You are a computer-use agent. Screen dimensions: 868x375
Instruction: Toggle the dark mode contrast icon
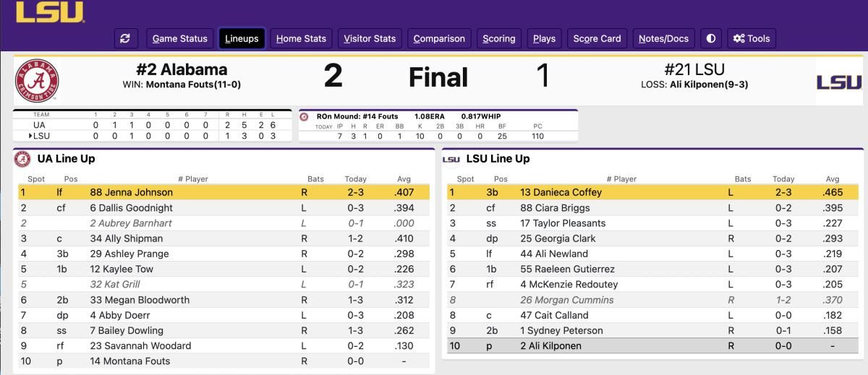(x=711, y=38)
